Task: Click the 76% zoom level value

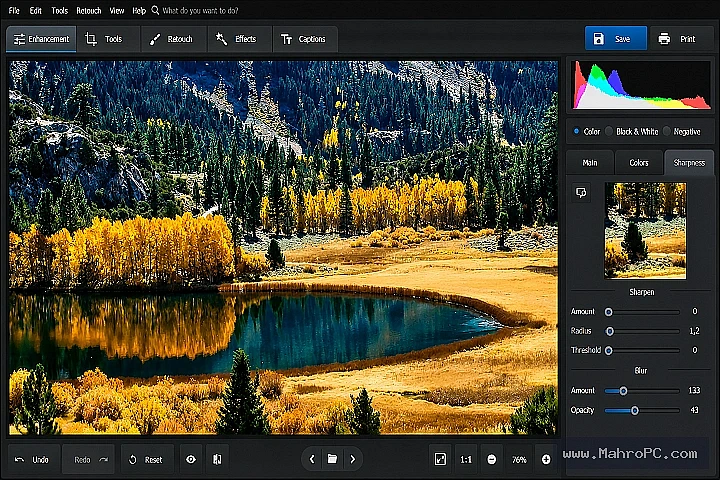Action: 519,459
